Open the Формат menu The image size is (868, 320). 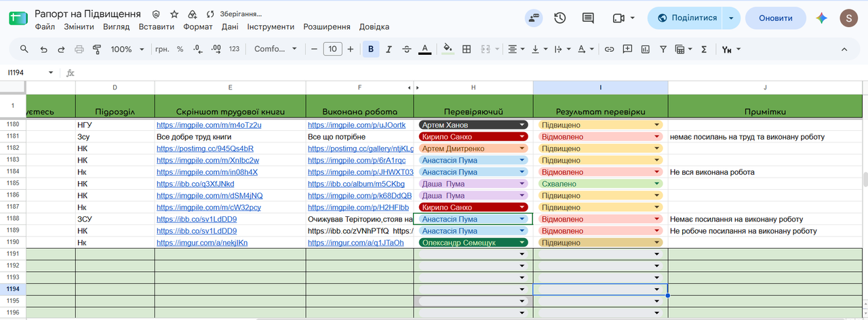[x=198, y=26]
